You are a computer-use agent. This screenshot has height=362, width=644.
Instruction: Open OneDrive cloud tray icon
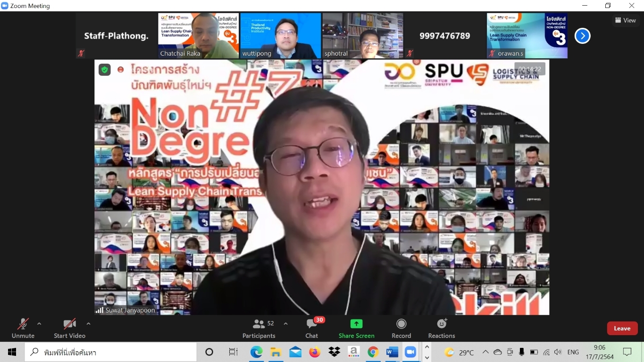click(498, 352)
